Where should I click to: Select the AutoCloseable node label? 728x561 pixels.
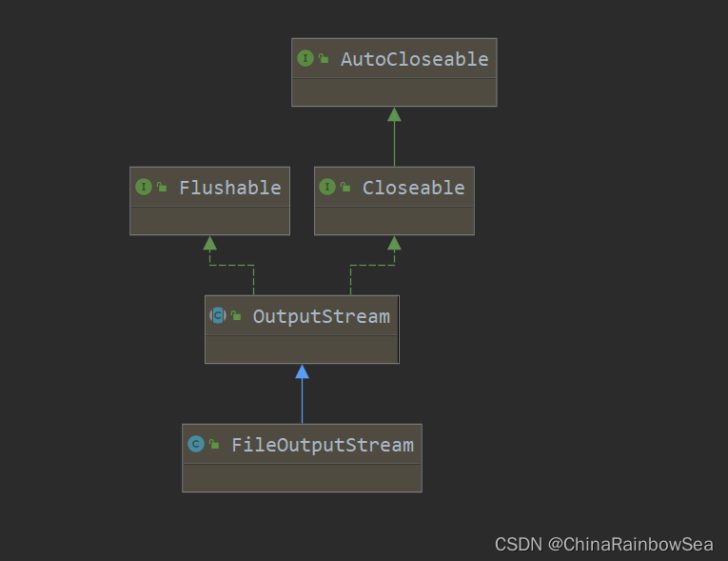click(x=414, y=59)
